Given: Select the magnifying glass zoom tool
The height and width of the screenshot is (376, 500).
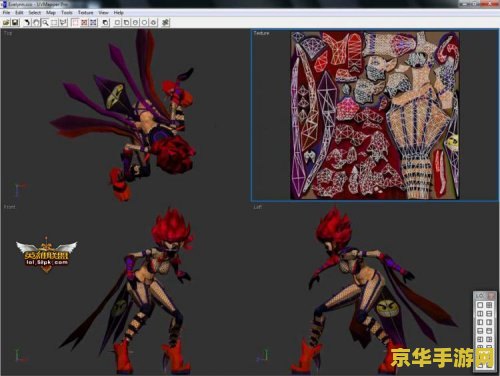Looking at the screenshot, I should click(45, 23).
